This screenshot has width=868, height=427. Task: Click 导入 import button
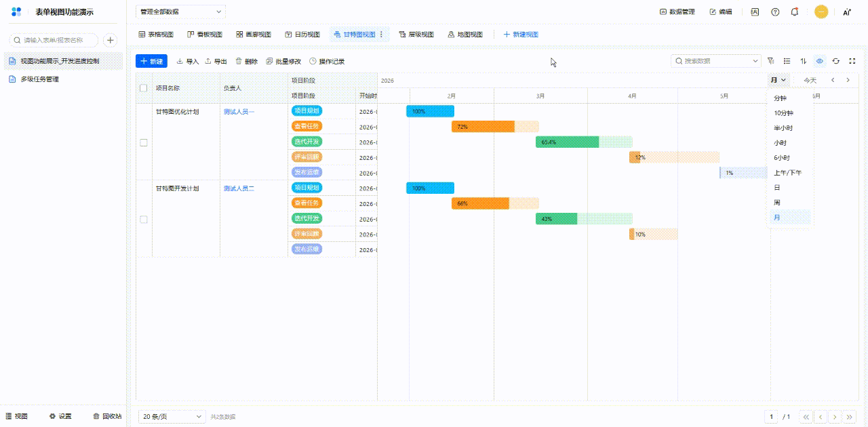[187, 61]
